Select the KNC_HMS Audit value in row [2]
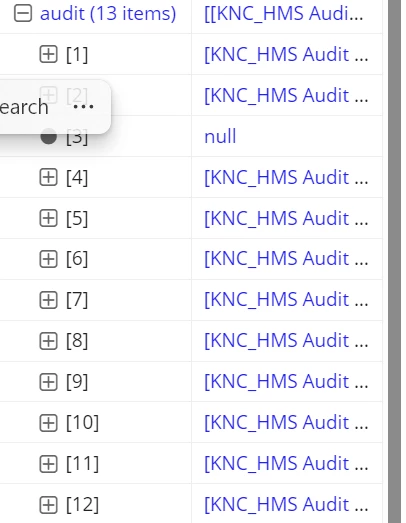The width and height of the screenshot is (406, 523). point(286,95)
